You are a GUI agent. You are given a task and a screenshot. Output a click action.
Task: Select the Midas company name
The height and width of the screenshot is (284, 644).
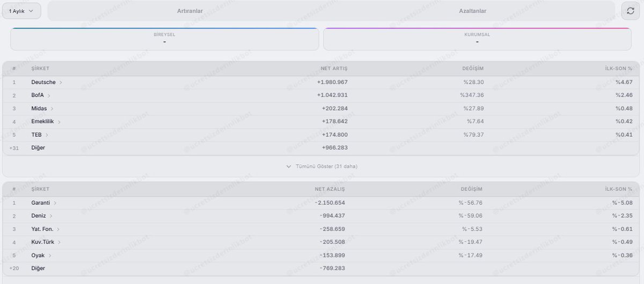click(x=39, y=108)
